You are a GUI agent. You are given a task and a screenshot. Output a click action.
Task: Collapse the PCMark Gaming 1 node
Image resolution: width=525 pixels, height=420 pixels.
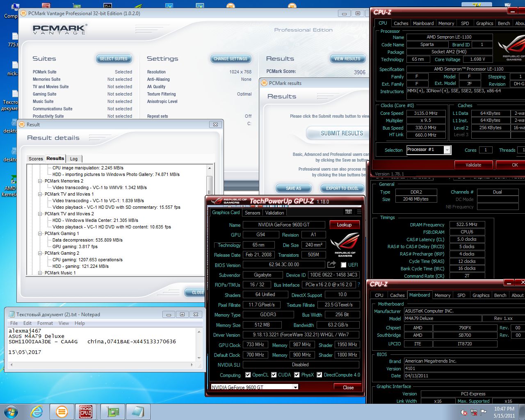[40, 233]
